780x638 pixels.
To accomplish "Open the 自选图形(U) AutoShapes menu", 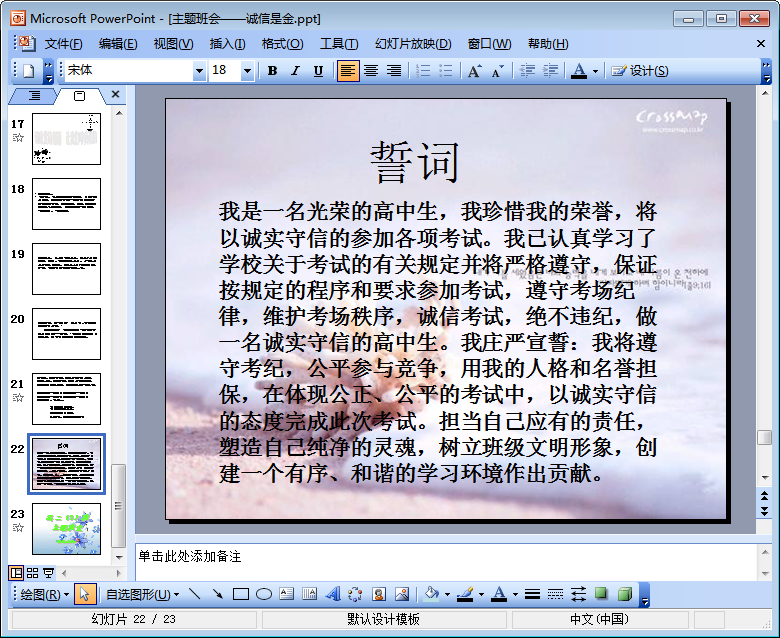I will pos(143,594).
